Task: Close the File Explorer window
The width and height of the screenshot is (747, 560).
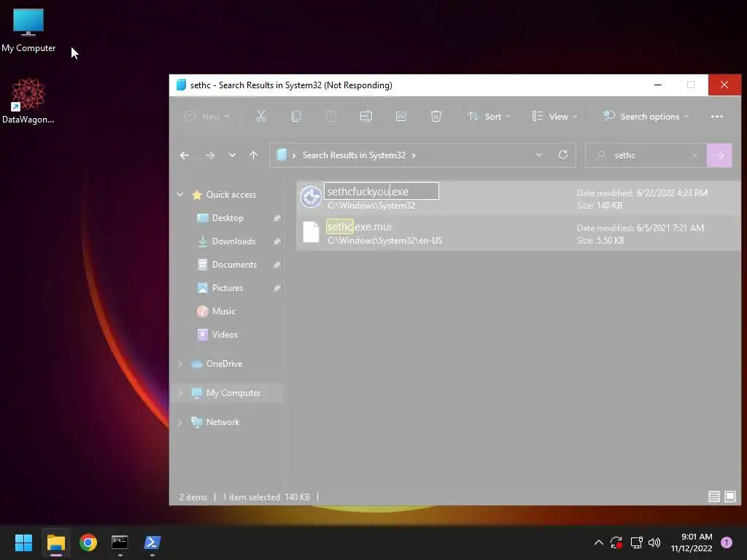Action: 724,85
